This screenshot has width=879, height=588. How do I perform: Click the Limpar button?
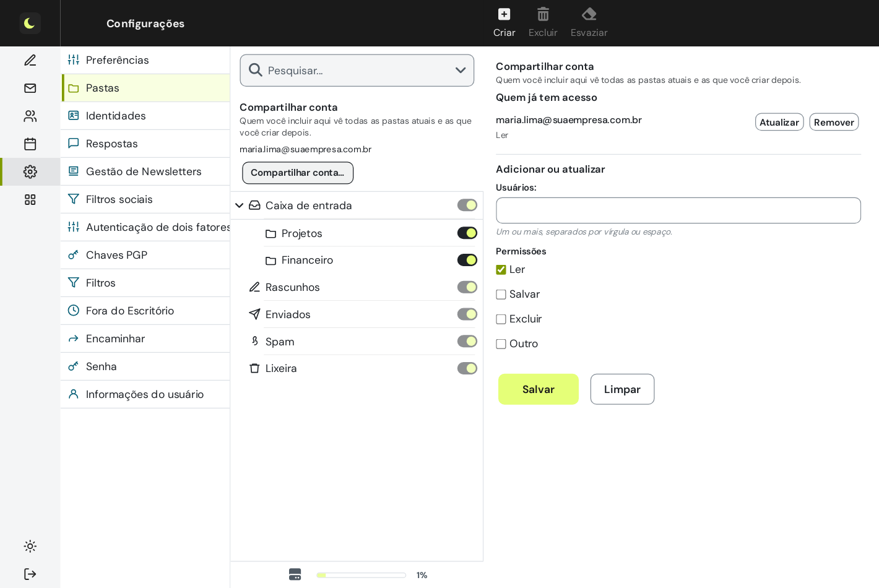[622, 389]
